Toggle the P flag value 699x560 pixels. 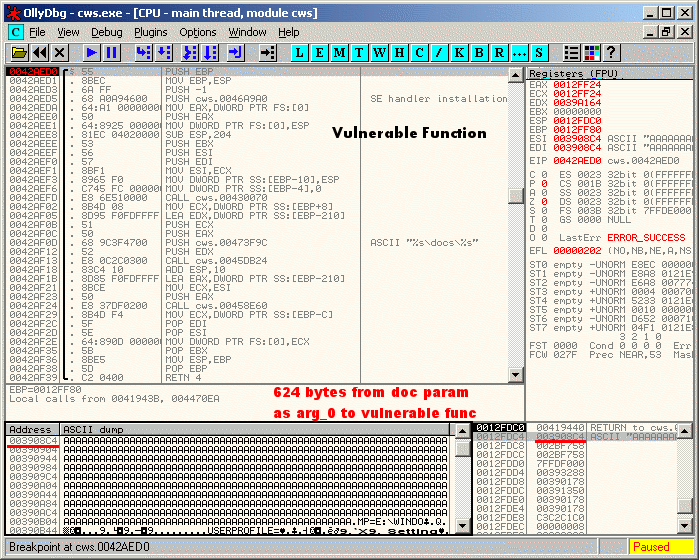[544, 184]
